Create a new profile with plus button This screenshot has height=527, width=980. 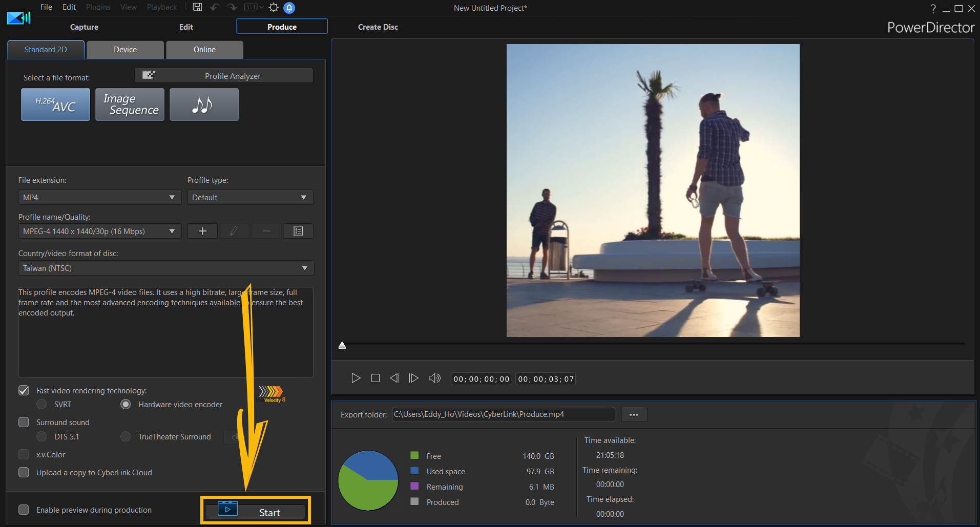(x=202, y=231)
